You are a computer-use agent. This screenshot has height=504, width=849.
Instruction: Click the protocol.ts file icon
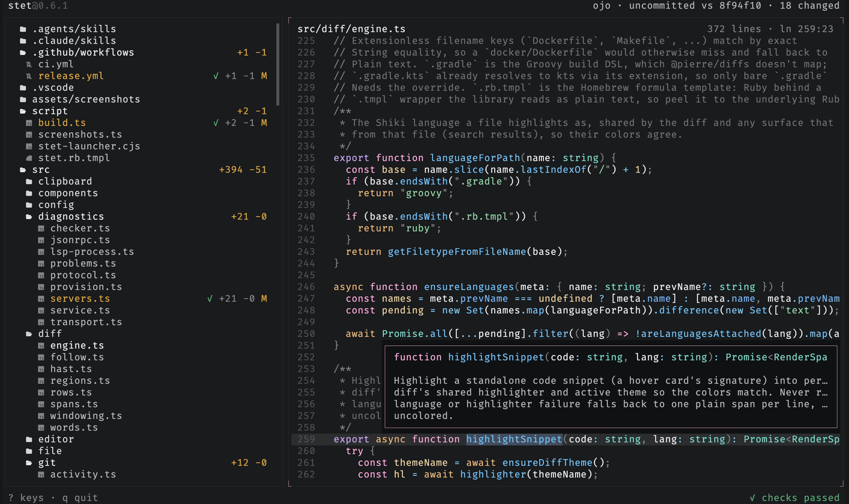[x=41, y=276]
